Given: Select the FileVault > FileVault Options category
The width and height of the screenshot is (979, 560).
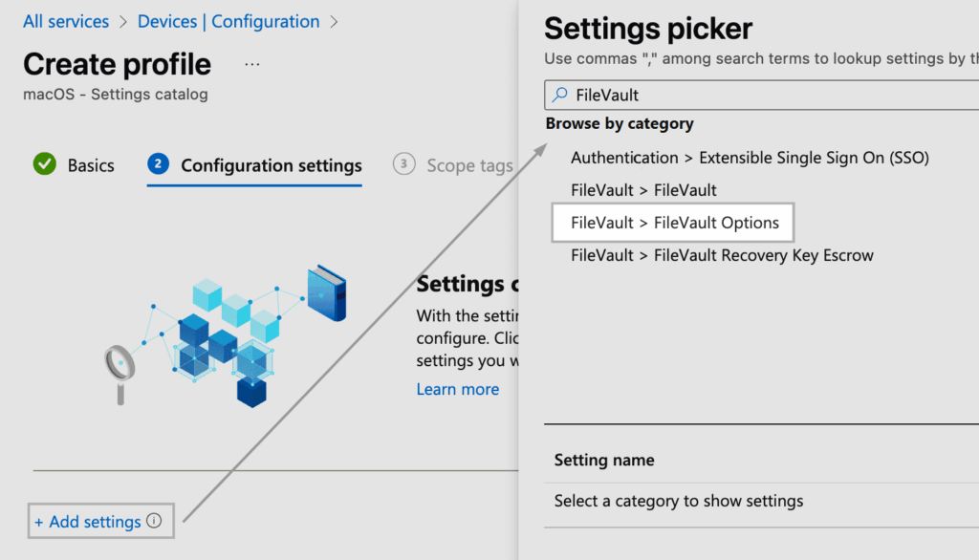Looking at the screenshot, I should [675, 223].
